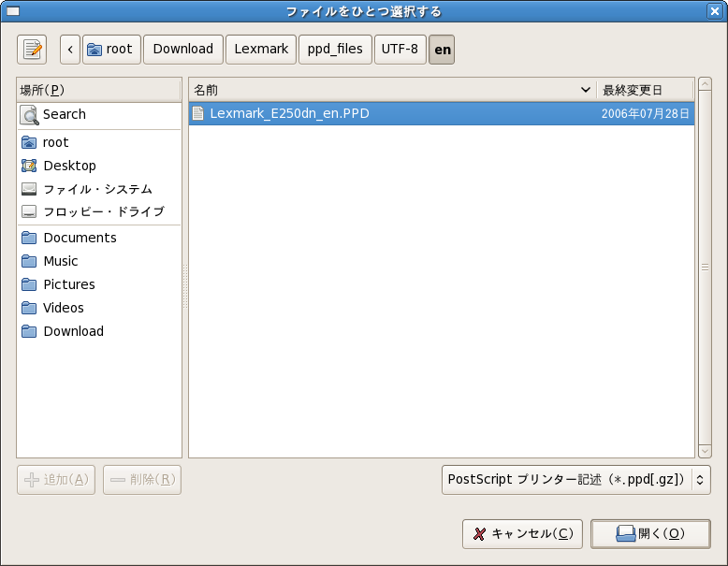Click 開く(O) open button

click(x=650, y=534)
